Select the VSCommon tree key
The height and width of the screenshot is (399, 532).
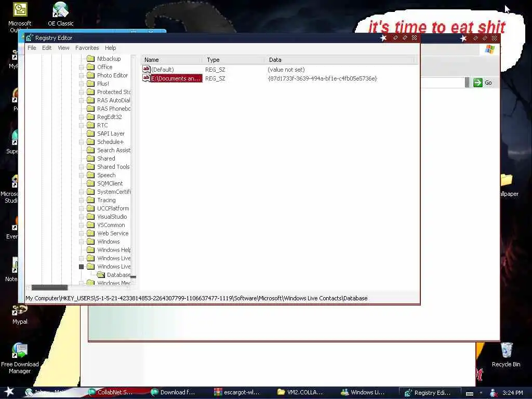pyautogui.click(x=111, y=225)
